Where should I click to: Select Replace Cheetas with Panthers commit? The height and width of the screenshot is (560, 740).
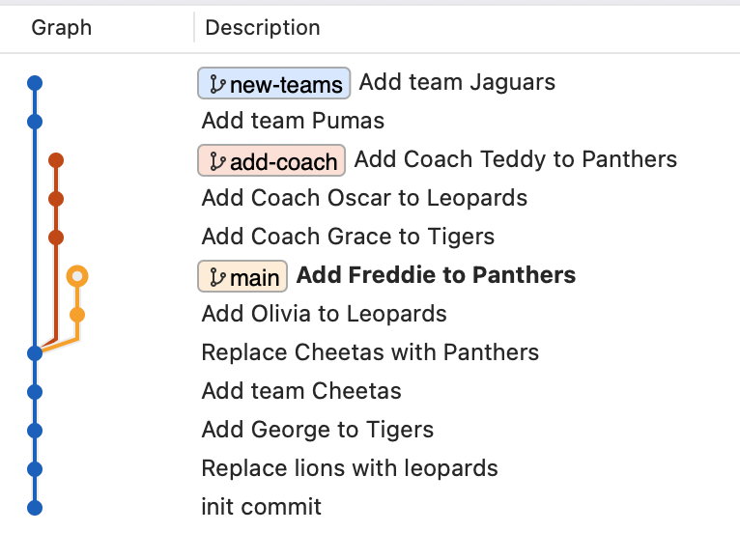(x=370, y=352)
